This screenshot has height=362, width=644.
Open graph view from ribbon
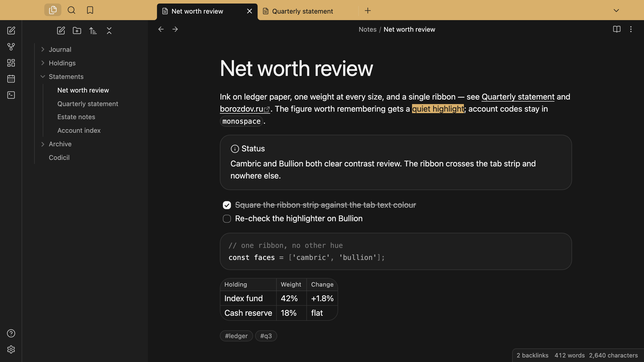click(11, 47)
